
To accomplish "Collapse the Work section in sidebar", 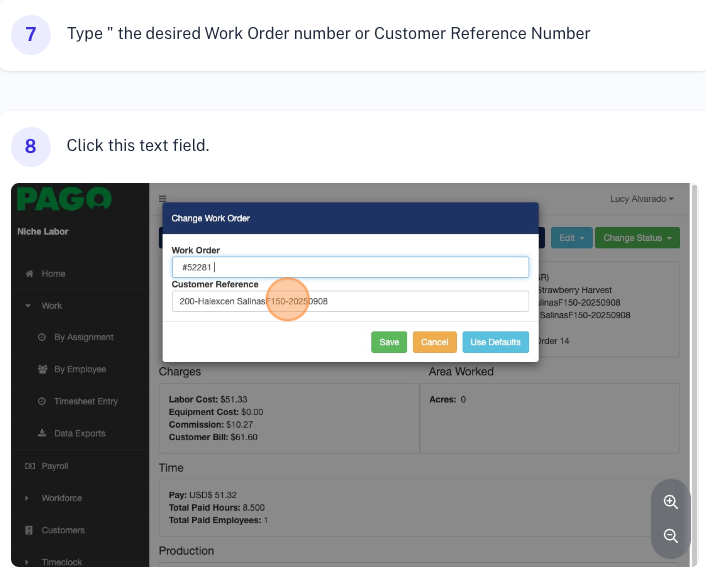I will tap(50, 306).
